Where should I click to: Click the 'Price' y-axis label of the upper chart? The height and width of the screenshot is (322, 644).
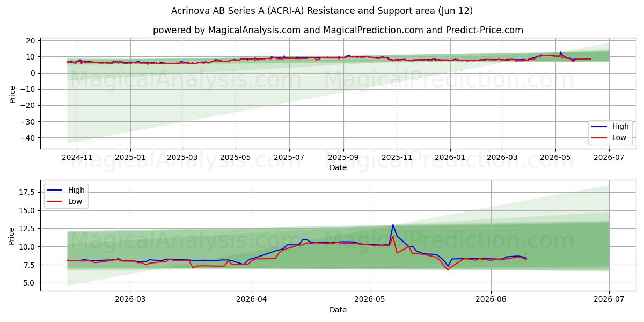(x=12, y=94)
